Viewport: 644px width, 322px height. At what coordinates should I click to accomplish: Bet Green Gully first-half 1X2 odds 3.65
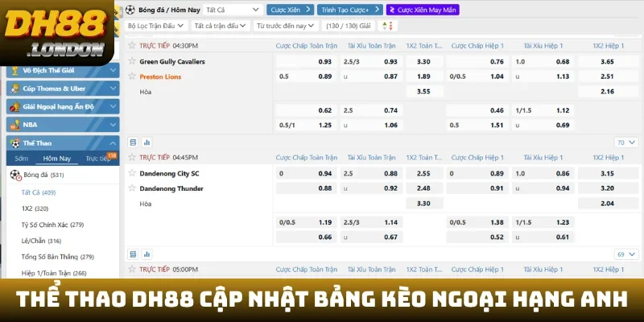click(609, 62)
